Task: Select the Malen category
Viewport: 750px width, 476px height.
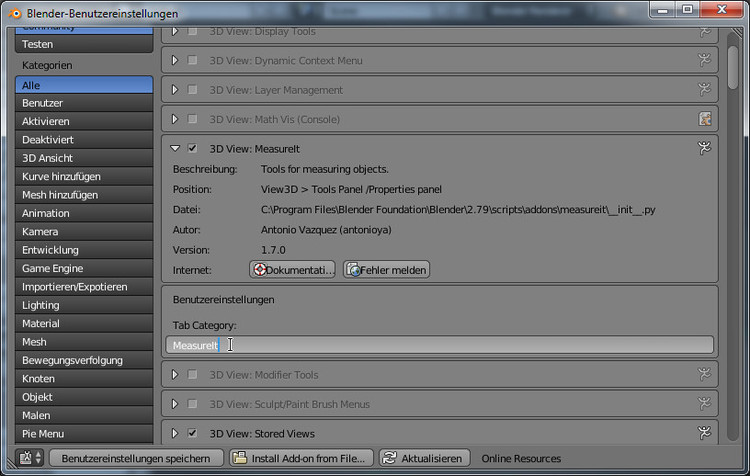Action: [84, 415]
